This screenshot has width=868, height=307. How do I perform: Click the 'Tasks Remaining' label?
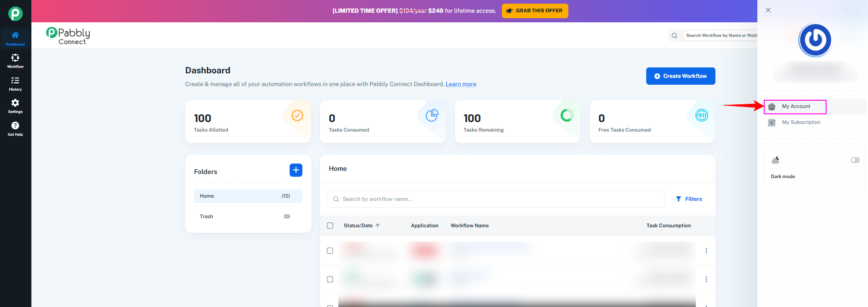[484, 130]
